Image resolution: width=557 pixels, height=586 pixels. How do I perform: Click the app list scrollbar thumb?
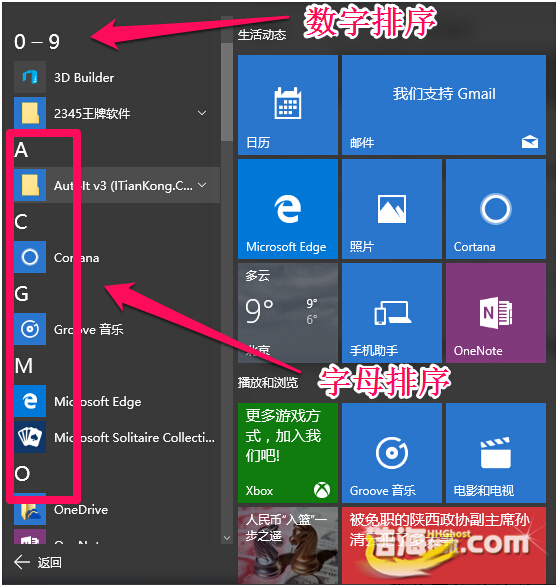click(x=227, y=92)
